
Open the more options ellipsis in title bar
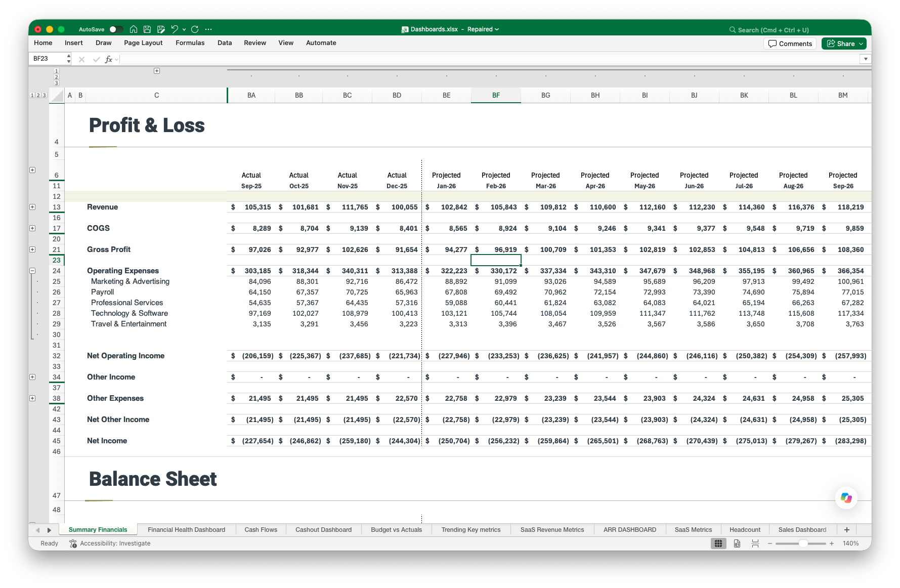[x=208, y=29]
